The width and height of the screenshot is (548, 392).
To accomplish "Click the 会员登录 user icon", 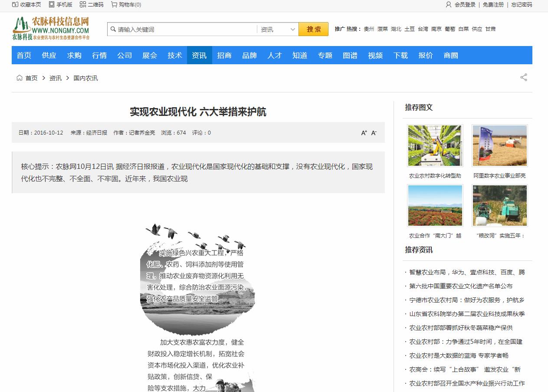I will pos(449,4).
